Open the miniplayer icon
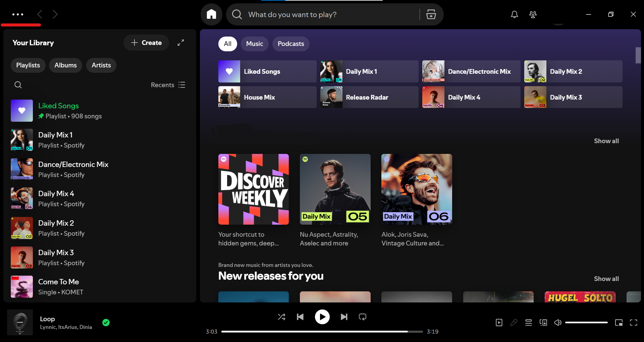The width and height of the screenshot is (644, 342). click(619, 323)
